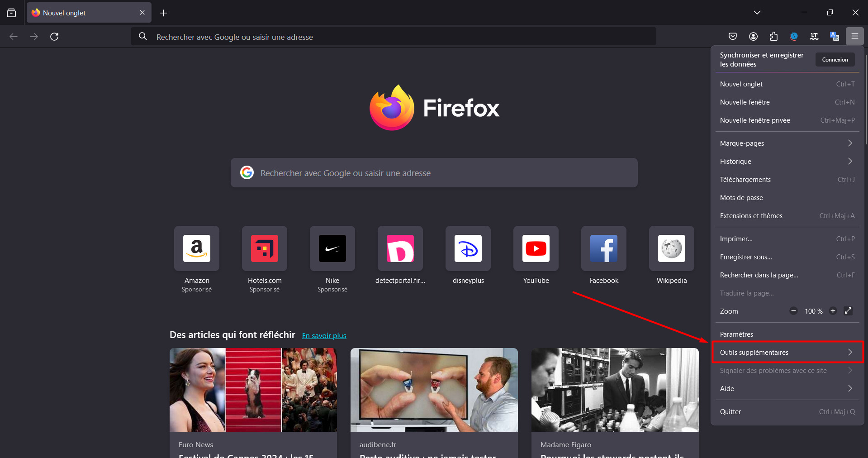Select Rechercher dans la page…
868x458 pixels.
point(787,275)
